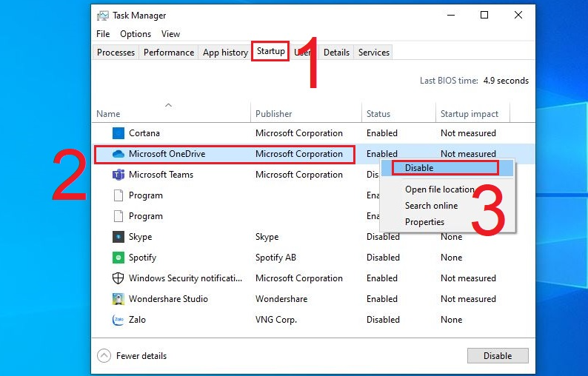Switch to the Processes tab
This screenshot has height=376, width=588.
click(x=116, y=53)
